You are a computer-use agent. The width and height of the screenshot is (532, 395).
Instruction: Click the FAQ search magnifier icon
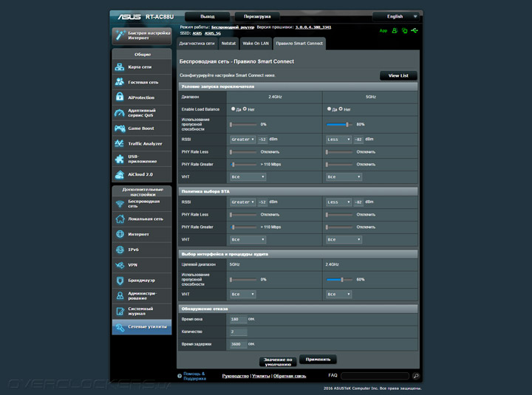coord(416,376)
